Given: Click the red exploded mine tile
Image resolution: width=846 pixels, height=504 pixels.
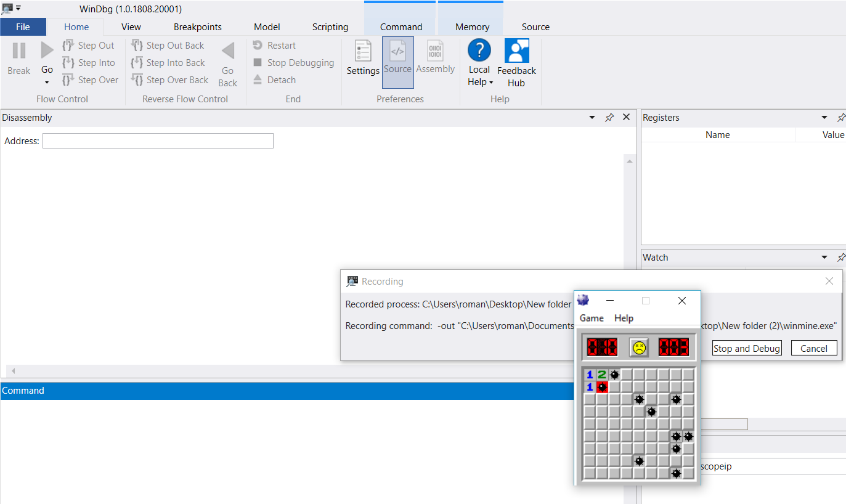Looking at the screenshot, I should tap(602, 387).
